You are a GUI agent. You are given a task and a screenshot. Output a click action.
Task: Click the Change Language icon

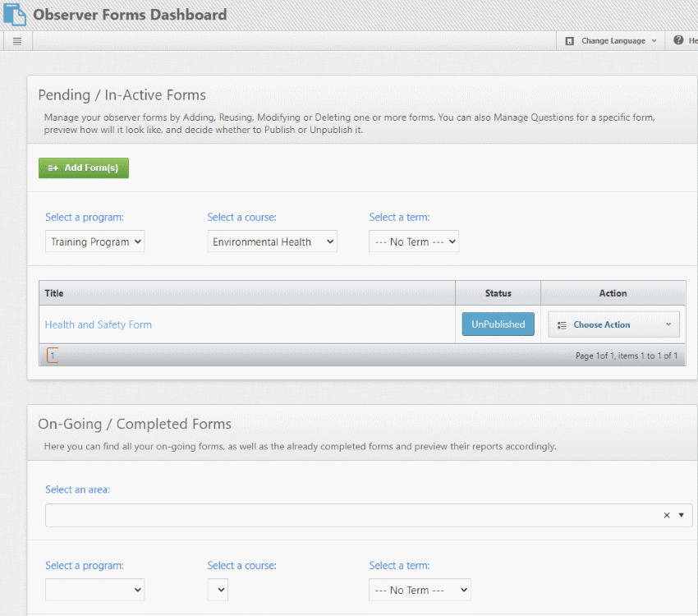(x=570, y=41)
